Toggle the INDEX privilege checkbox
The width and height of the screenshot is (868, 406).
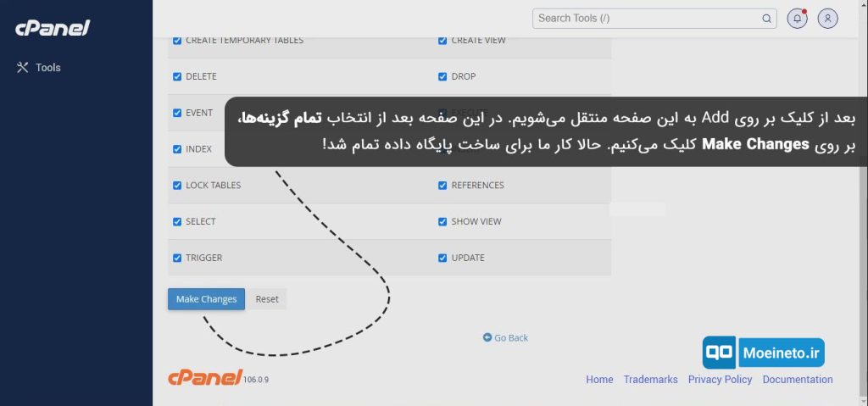coord(177,149)
